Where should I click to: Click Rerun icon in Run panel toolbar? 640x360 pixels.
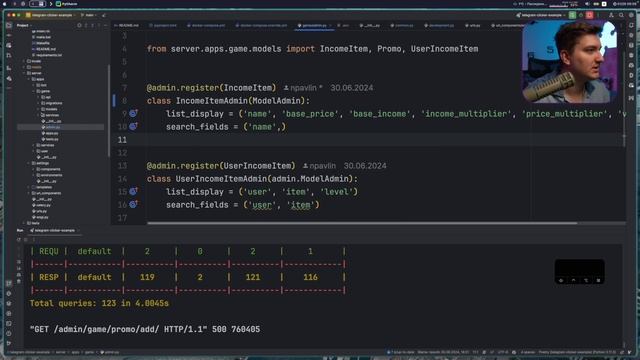19,240
